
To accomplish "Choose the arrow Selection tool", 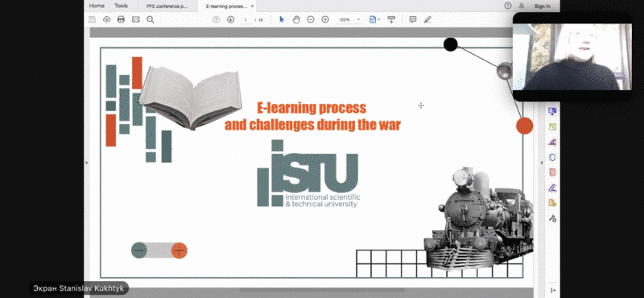I will (281, 19).
